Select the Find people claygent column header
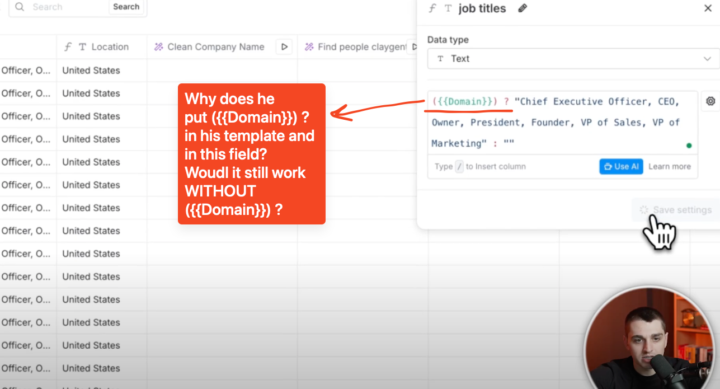Viewport: 720px width, 389px height. tap(358, 47)
